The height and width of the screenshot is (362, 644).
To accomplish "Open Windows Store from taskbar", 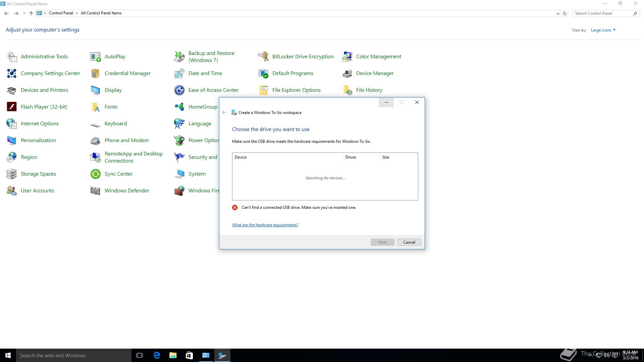I will click(189, 355).
